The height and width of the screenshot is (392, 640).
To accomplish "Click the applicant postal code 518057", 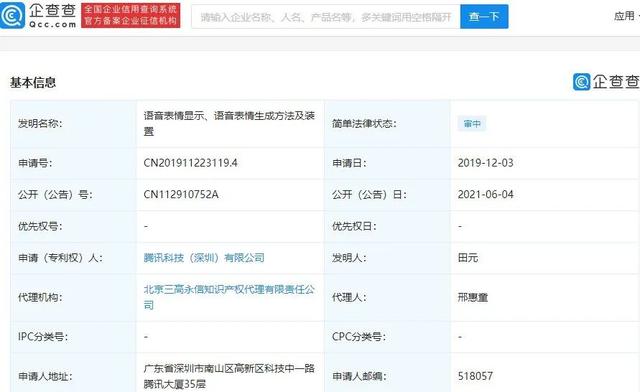I will [475, 376].
